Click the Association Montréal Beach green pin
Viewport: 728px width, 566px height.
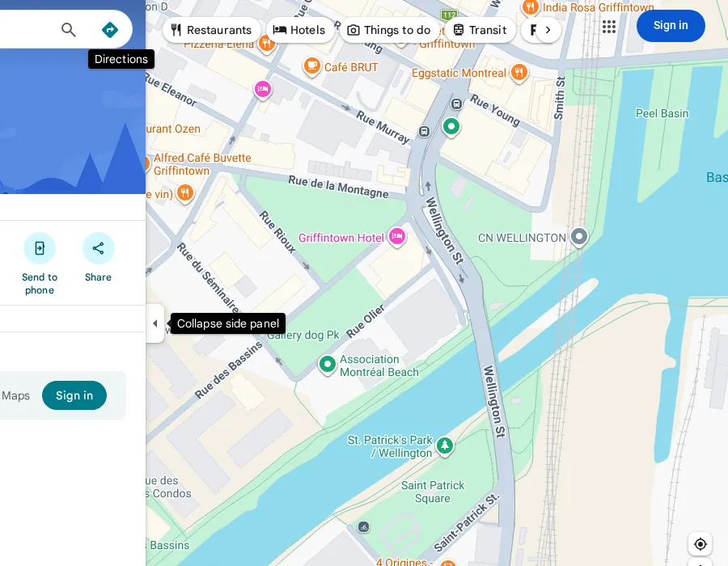[x=328, y=365]
